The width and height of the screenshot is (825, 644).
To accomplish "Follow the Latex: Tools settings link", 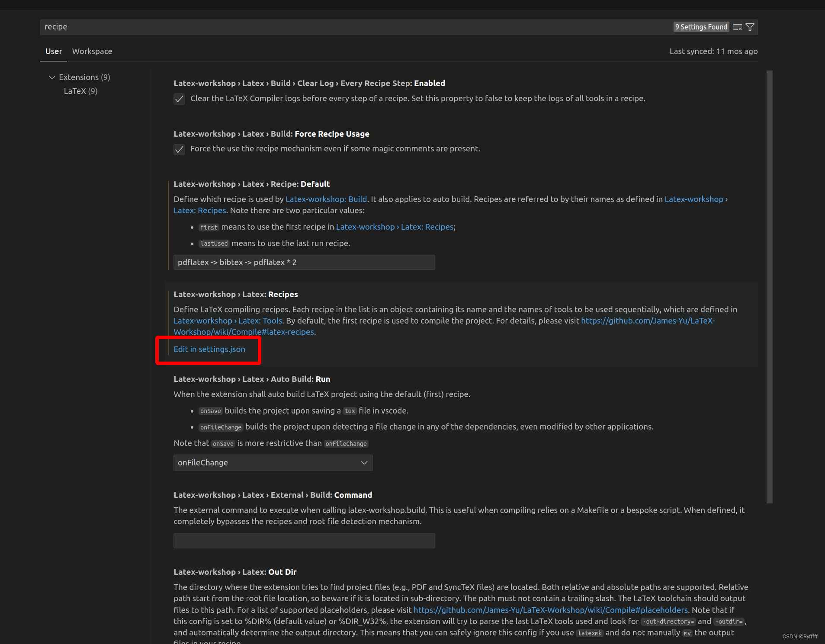I will 228,320.
